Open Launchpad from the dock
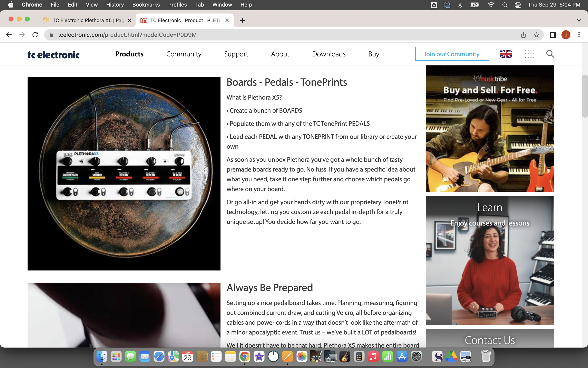The image size is (588, 368). (116, 357)
